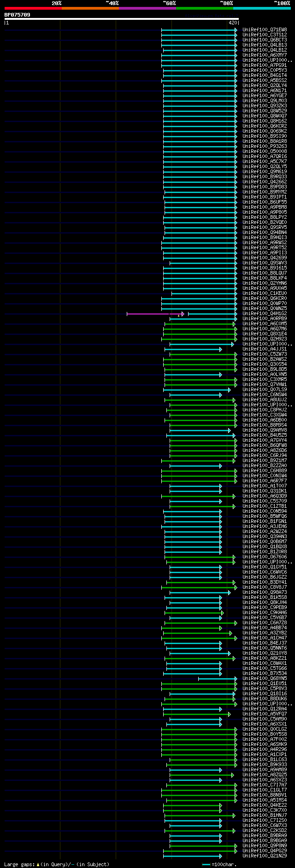
Task: Click the orange ~40% identity color segment
Action: 90,8
